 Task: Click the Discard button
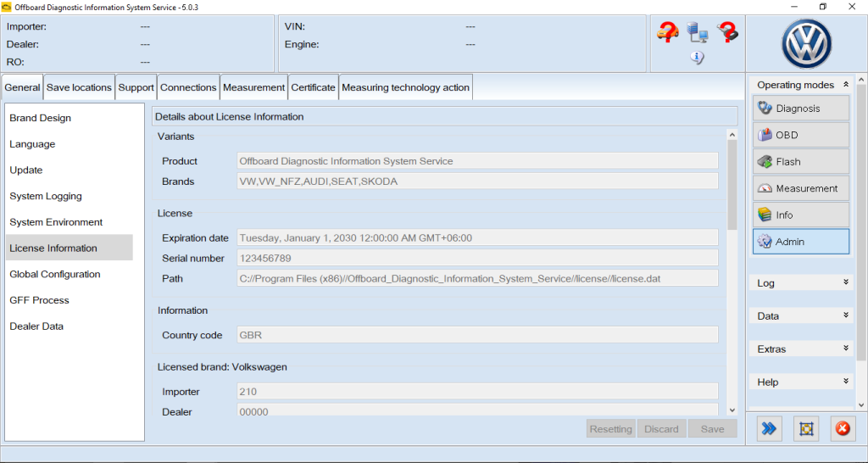point(661,429)
